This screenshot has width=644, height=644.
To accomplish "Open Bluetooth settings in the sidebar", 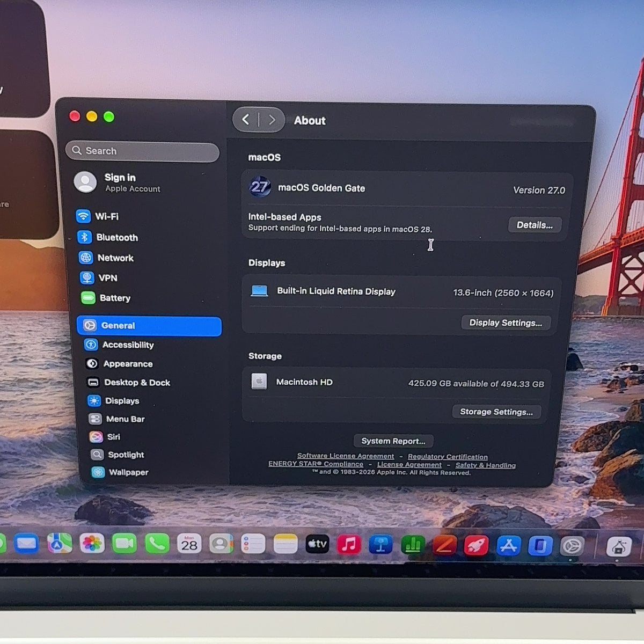I will point(108,237).
